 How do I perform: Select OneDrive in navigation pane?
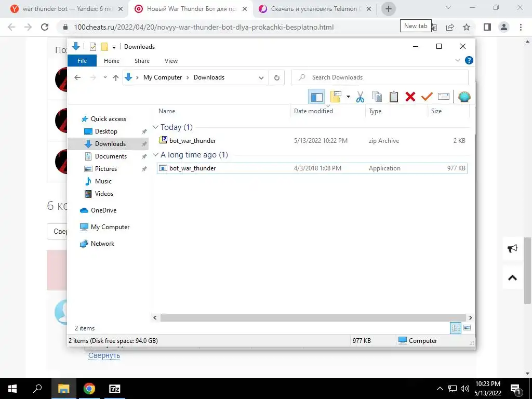103,210
